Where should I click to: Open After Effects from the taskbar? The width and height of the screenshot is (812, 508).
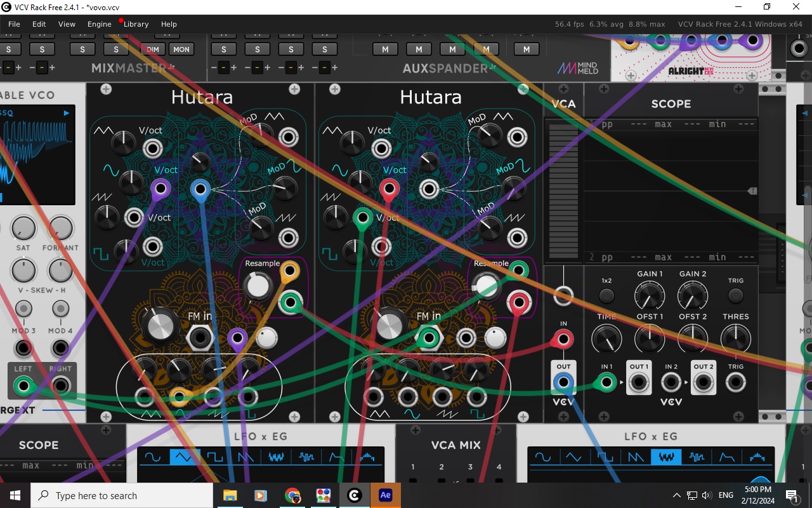pyautogui.click(x=385, y=495)
